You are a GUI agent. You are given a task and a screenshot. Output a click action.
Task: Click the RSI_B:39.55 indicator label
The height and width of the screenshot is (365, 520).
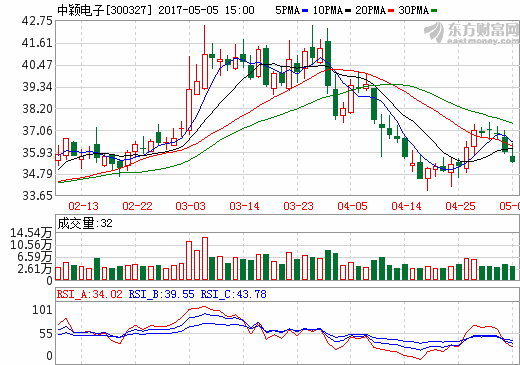[x=161, y=294]
